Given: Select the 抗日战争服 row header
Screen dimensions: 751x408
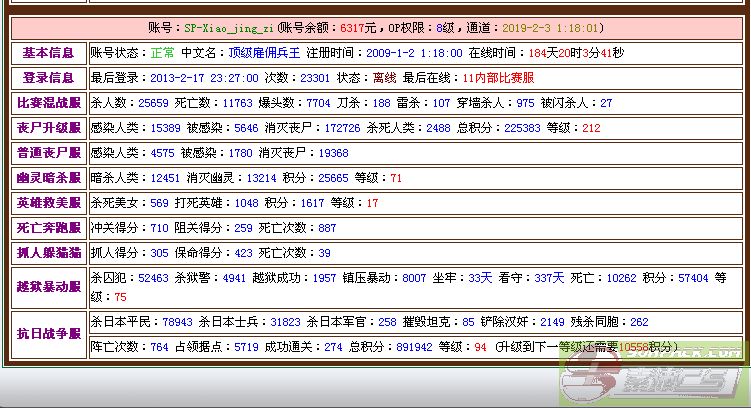Looking at the screenshot, I should (x=46, y=334).
